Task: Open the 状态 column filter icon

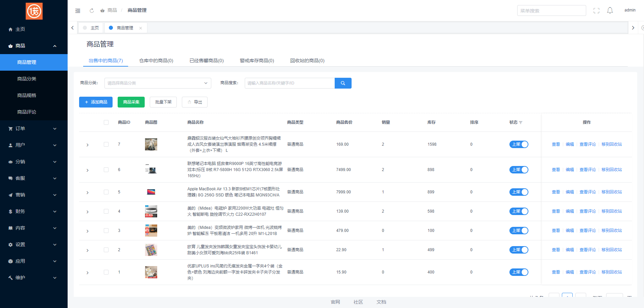Action: pos(521,122)
